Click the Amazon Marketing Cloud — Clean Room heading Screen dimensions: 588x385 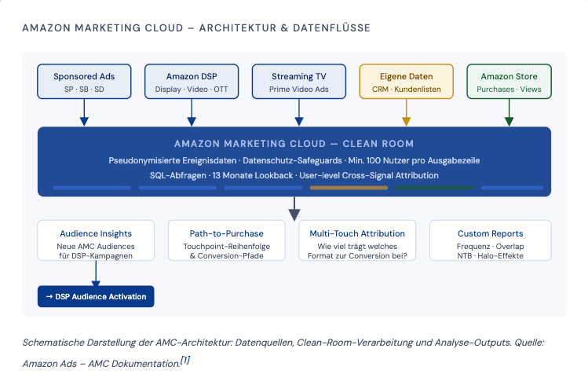(294, 144)
